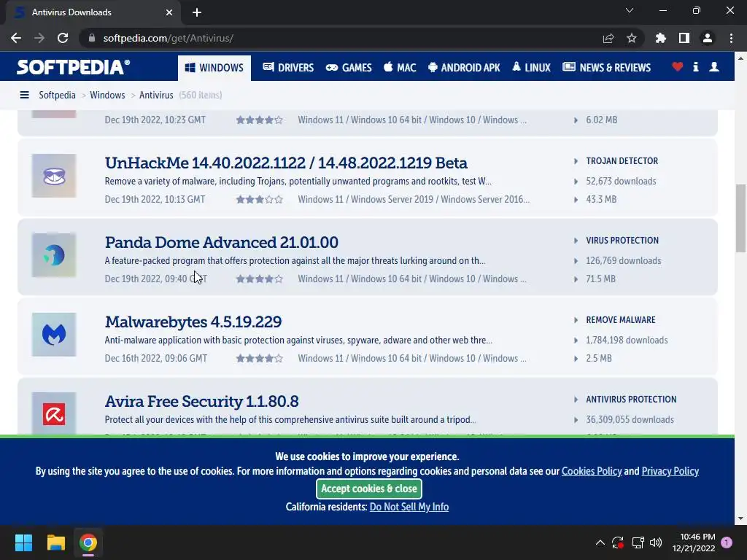Image resolution: width=747 pixels, height=560 pixels.
Task: Open the notification badge in the taskbar
Action: pyautogui.click(x=727, y=542)
